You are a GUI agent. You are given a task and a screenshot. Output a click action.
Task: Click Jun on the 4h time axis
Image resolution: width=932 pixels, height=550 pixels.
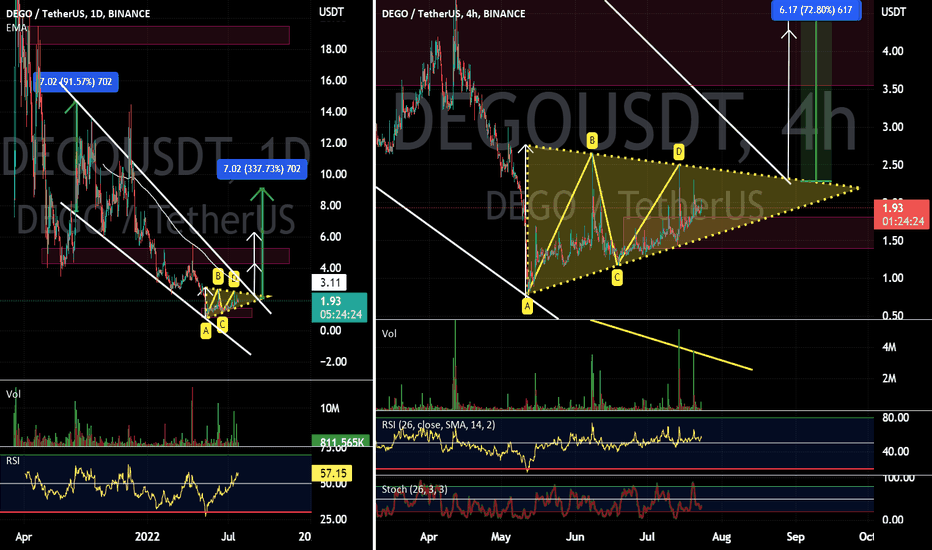click(575, 536)
